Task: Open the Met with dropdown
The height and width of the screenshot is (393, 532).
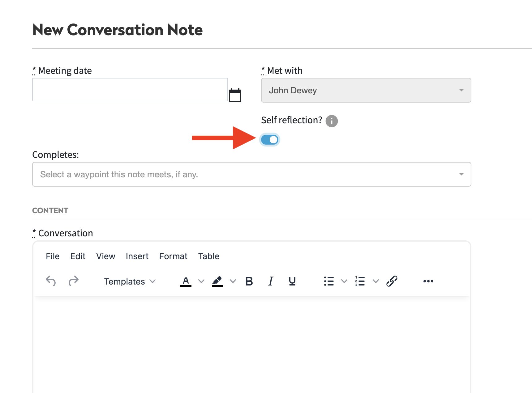Action: 366,90
